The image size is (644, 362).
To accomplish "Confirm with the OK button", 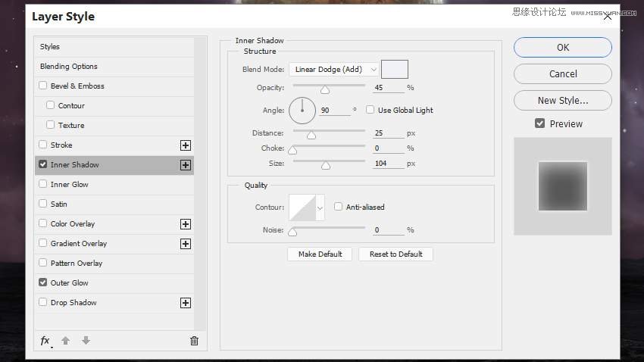I will point(563,48).
